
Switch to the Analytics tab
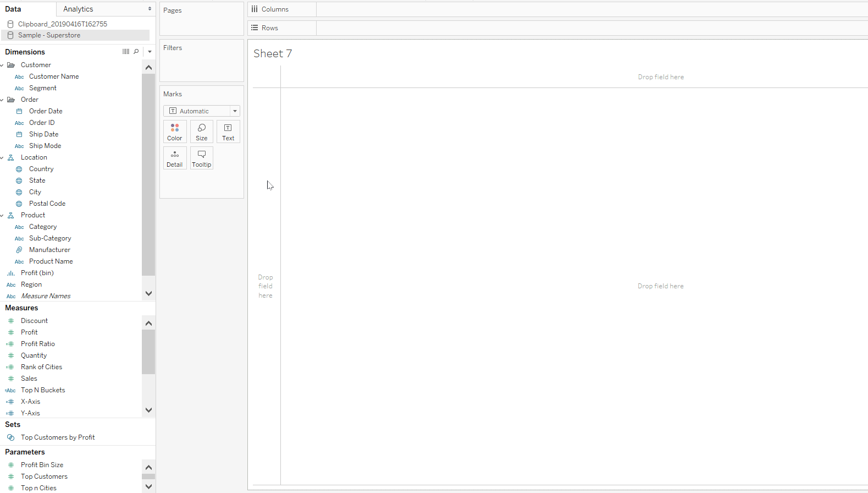pyautogui.click(x=78, y=9)
